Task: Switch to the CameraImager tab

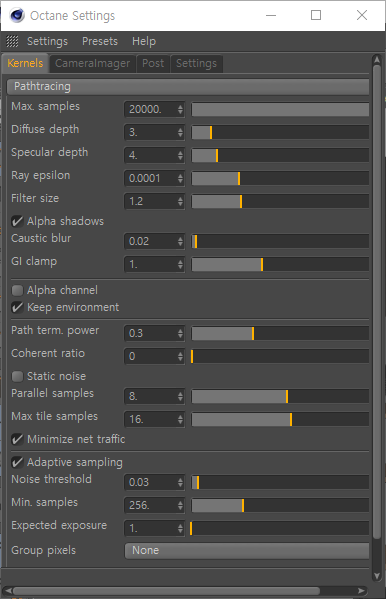Action: tap(92, 63)
